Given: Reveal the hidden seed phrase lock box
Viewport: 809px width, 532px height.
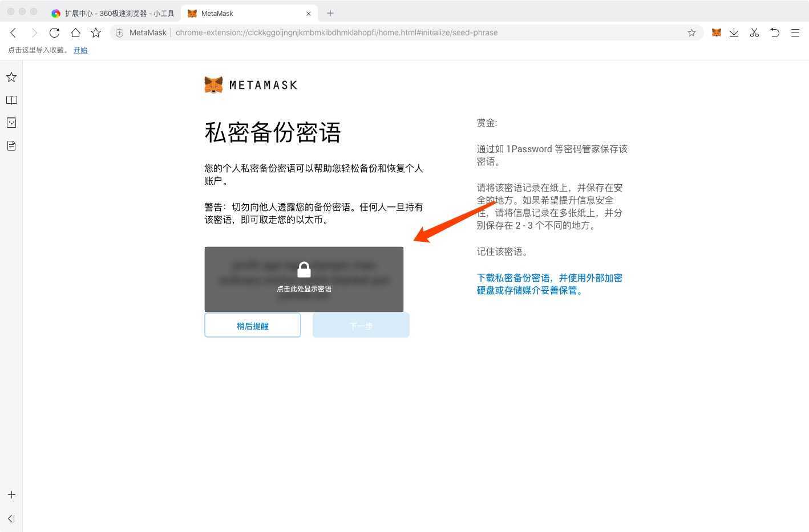Looking at the screenshot, I should tap(304, 279).
